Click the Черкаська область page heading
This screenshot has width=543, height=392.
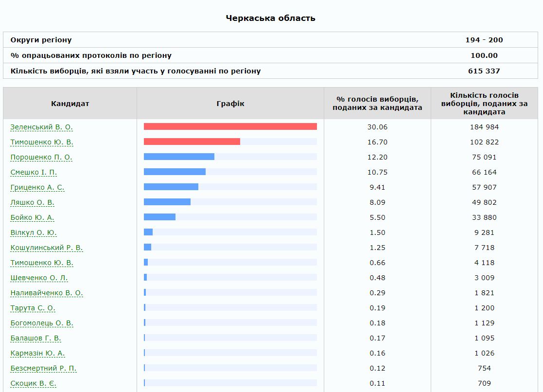tap(271, 18)
